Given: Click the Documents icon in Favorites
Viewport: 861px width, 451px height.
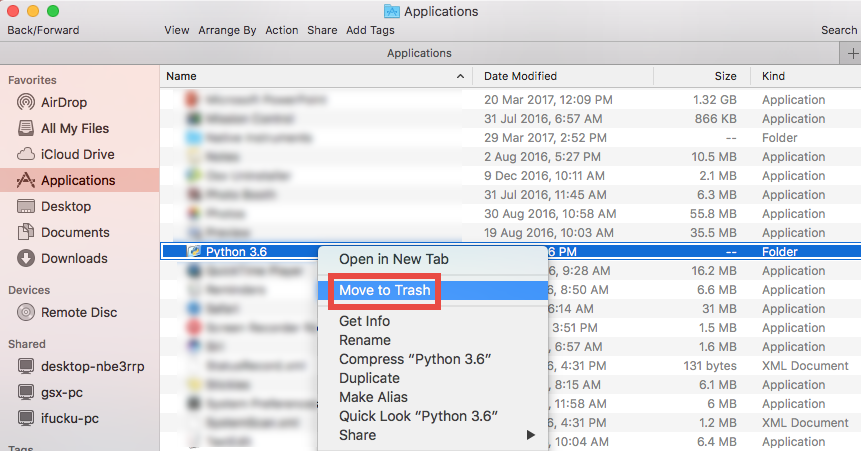Looking at the screenshot, I should point(26,232).
